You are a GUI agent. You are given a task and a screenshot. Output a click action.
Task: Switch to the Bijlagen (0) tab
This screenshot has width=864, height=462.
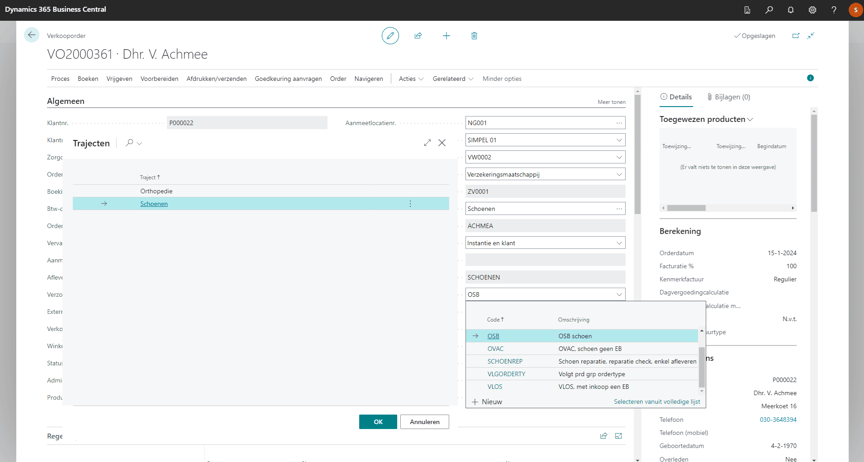tap(728, 97)
